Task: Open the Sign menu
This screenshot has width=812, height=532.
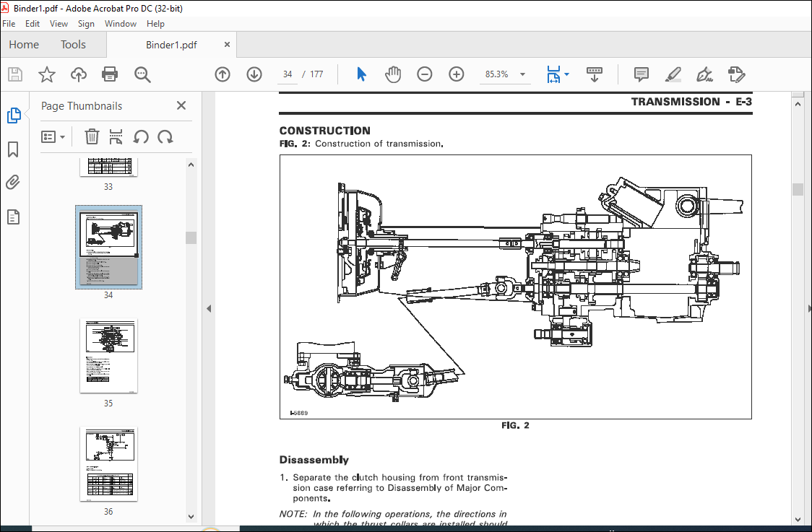Action: (x=86, y=24)
